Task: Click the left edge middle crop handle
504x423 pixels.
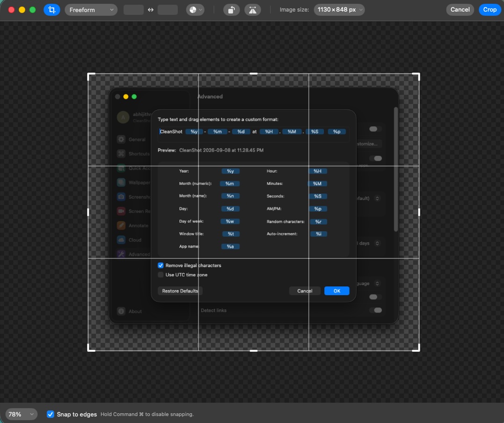Action: pos(88,212)
